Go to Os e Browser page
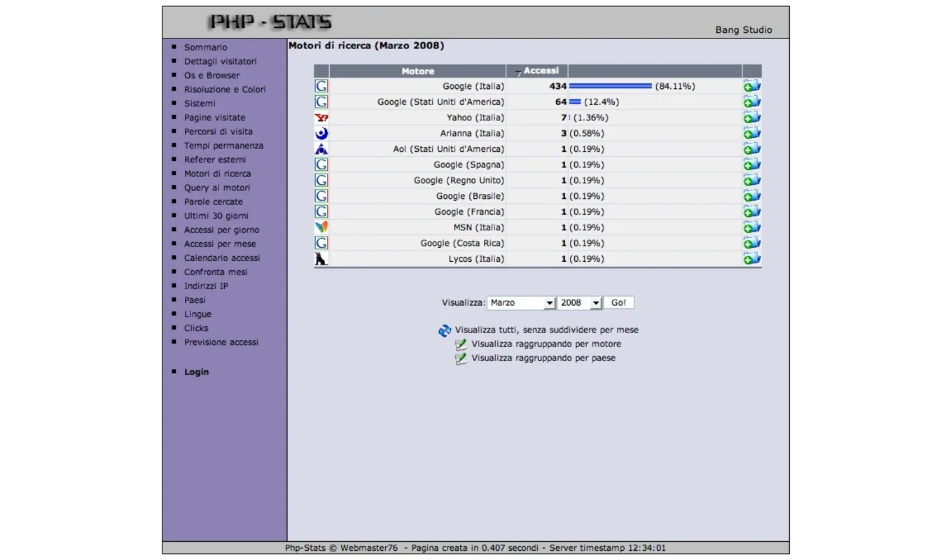This screenshot has width=951, height=560. [x=211, y=76]
